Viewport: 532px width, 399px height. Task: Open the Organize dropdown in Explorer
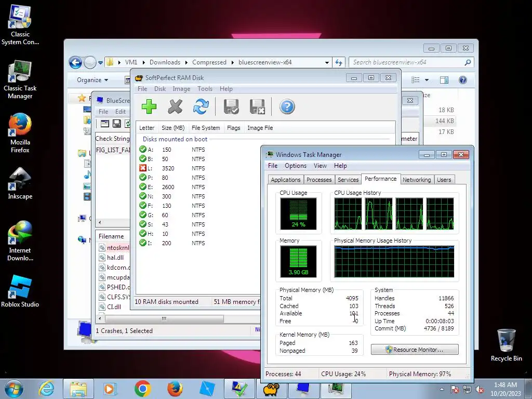point(92,80)
